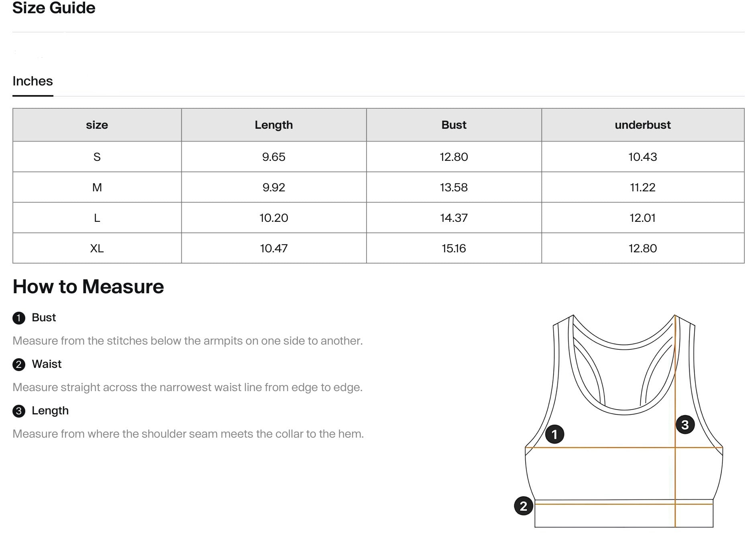Click the 'Bust' measurement label
The height and width of the screenshot is (556, 756).
pos(44,318)
